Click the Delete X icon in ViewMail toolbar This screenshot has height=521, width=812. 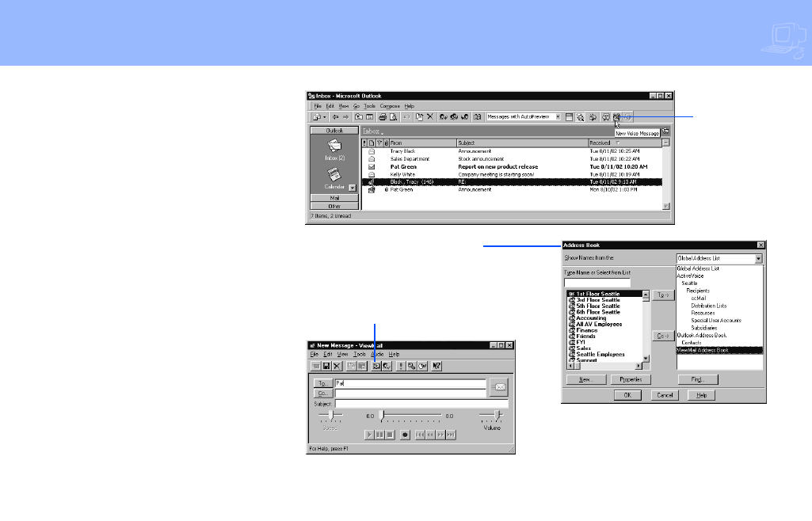coord(337,367)
